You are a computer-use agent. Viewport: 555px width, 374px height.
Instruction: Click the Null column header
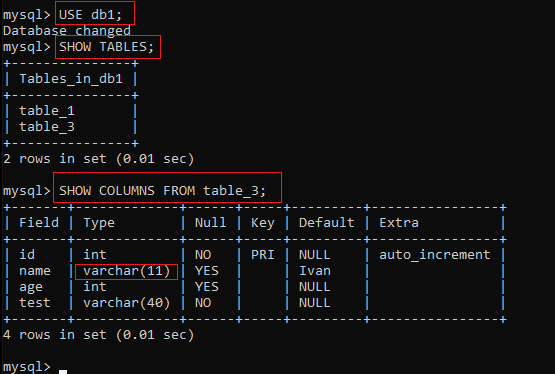click(210, 223)
